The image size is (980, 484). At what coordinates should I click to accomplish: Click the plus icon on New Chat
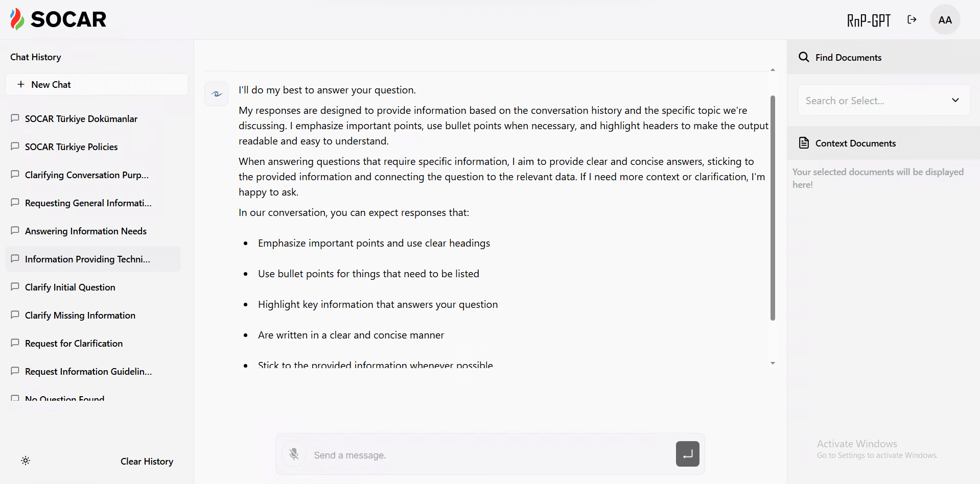tap(20, 84)
